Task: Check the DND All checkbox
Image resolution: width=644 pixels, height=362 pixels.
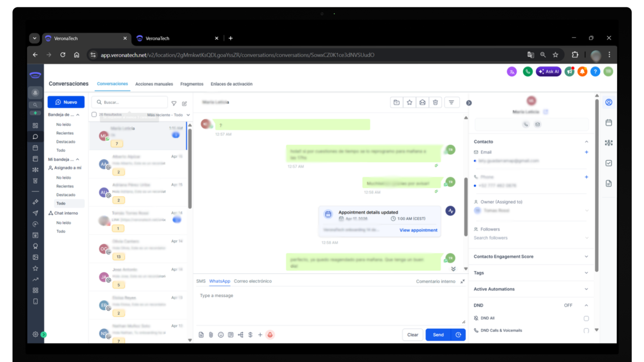Action: (x=586, y=318)
